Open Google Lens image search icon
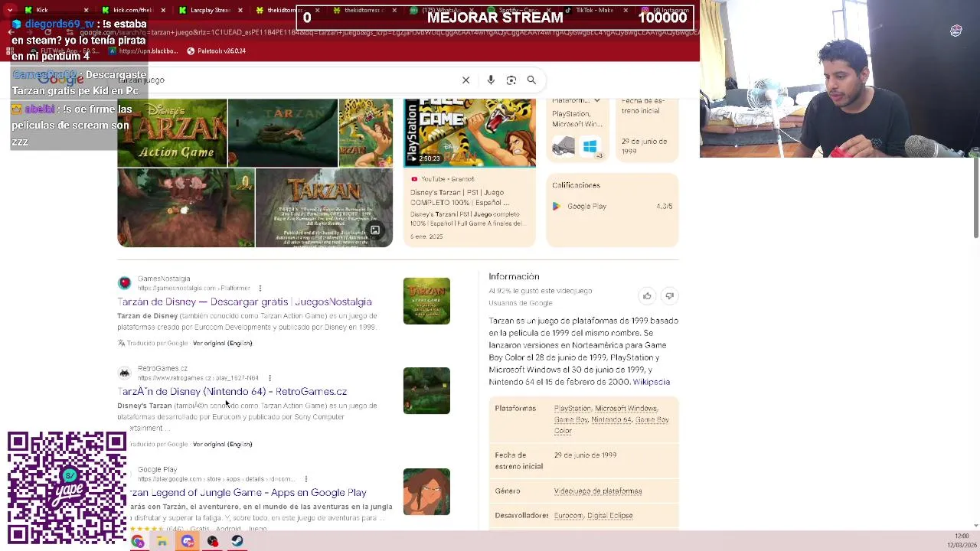Screen dimensions: 980x551 tap(511, 80)
